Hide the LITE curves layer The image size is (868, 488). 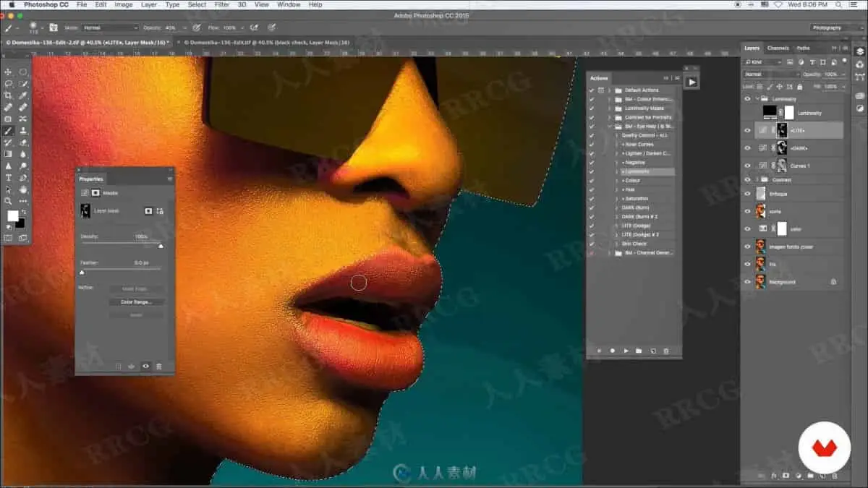(748, 130)
